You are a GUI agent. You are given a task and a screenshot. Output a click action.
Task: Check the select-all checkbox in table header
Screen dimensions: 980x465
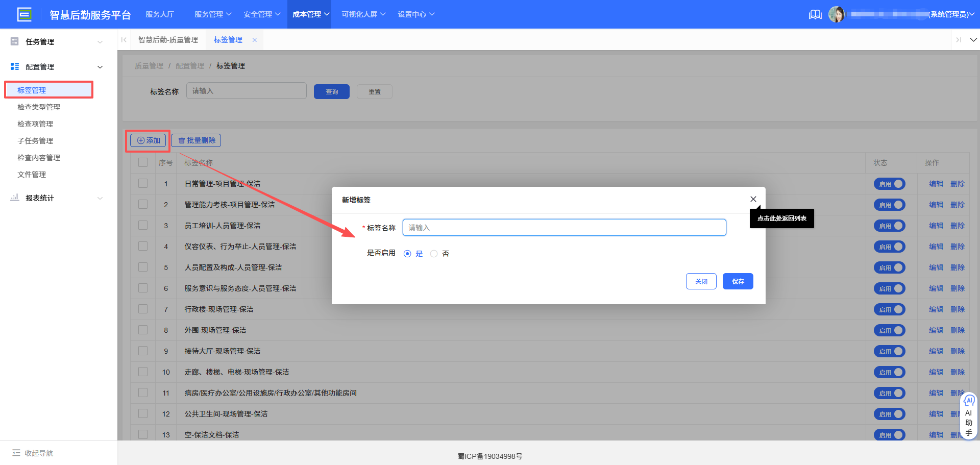click(x=142, y=162)
